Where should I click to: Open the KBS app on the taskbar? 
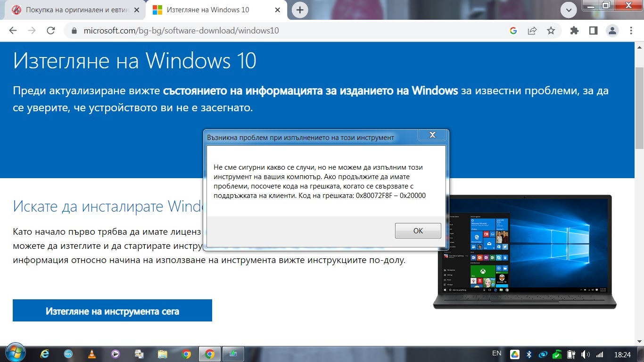tap(68, 354)
